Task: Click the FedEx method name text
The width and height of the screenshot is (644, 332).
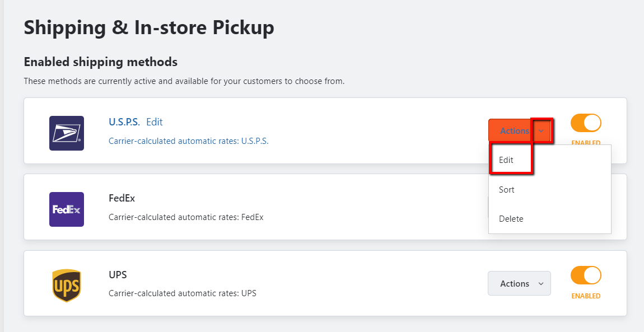Action: (122, 198)
